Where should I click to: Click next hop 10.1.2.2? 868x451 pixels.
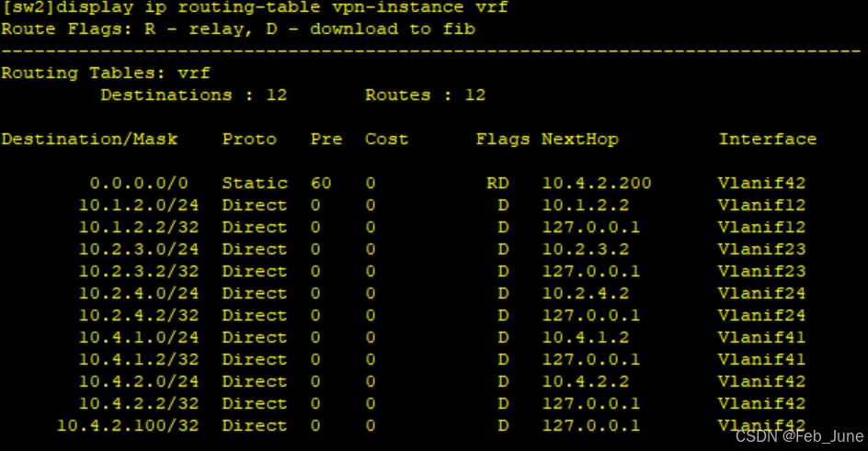[585, 205]
